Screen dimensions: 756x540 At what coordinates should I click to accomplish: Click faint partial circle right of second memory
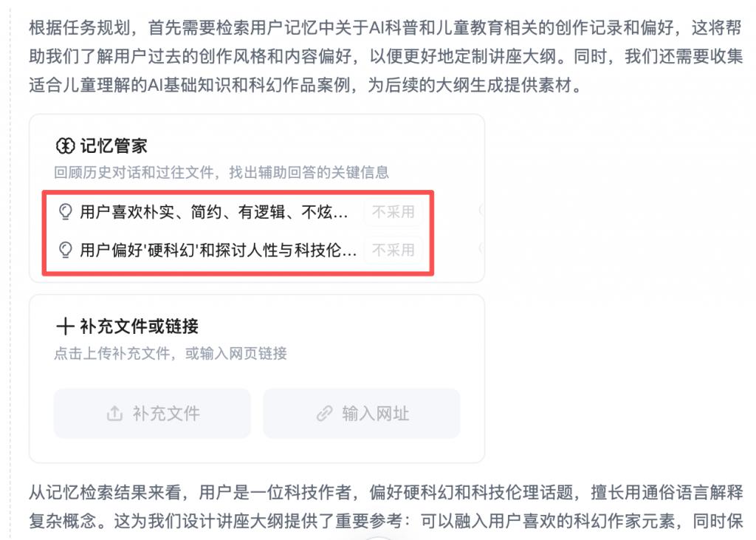click(x=481, y=248)
